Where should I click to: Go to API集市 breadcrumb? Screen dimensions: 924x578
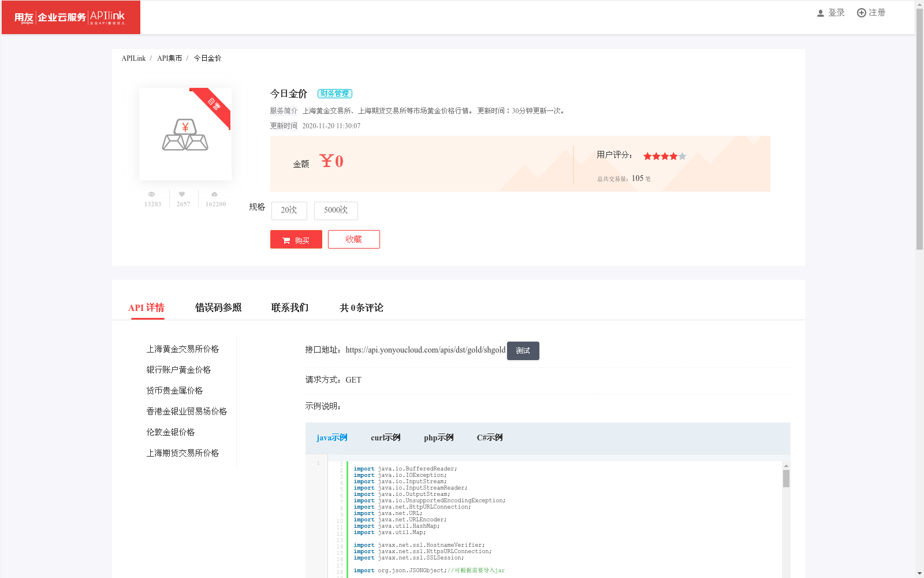point(169,58)
